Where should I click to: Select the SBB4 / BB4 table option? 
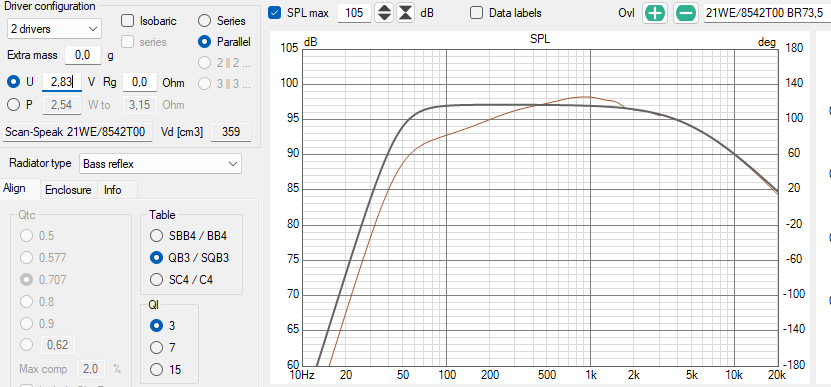coord(156,235)
